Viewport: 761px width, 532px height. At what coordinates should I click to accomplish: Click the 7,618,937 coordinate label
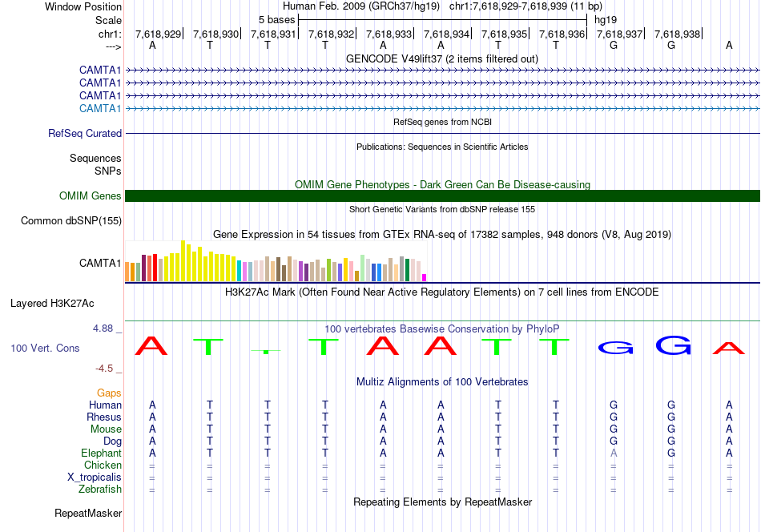619,34
